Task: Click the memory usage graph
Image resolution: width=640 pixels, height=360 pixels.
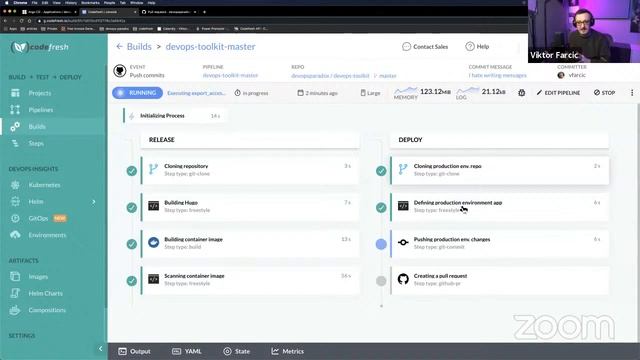Action: pos(406,91)
